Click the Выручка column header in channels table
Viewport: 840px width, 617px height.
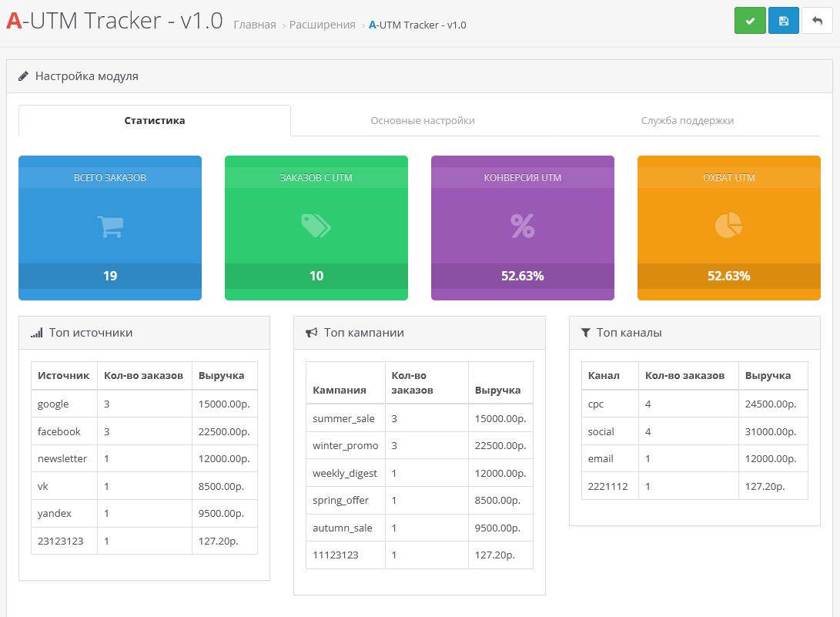(767, 375)
